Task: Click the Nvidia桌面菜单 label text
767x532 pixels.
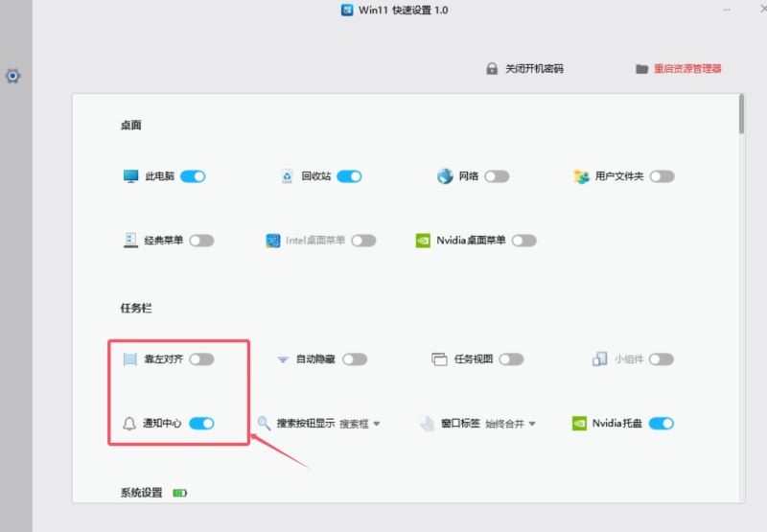Action: point(471,241)
